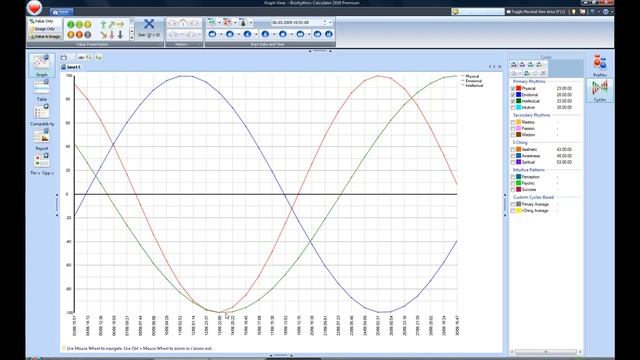
Task: Choose Value & Image presentation mode
Action: 44,37
